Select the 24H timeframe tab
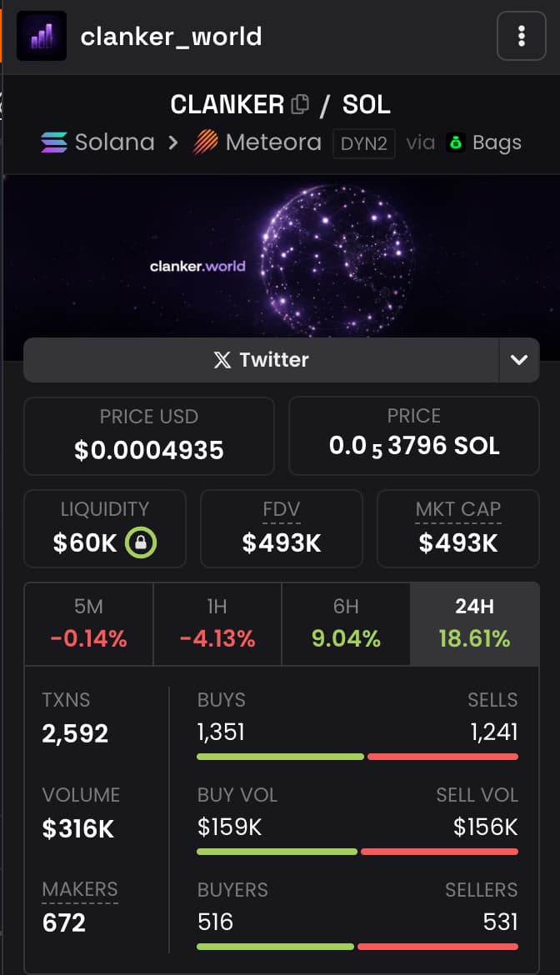 [x=474, y=622]
